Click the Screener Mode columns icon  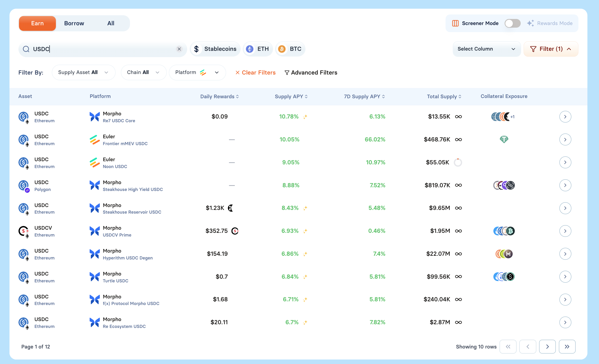coord(455,23)
